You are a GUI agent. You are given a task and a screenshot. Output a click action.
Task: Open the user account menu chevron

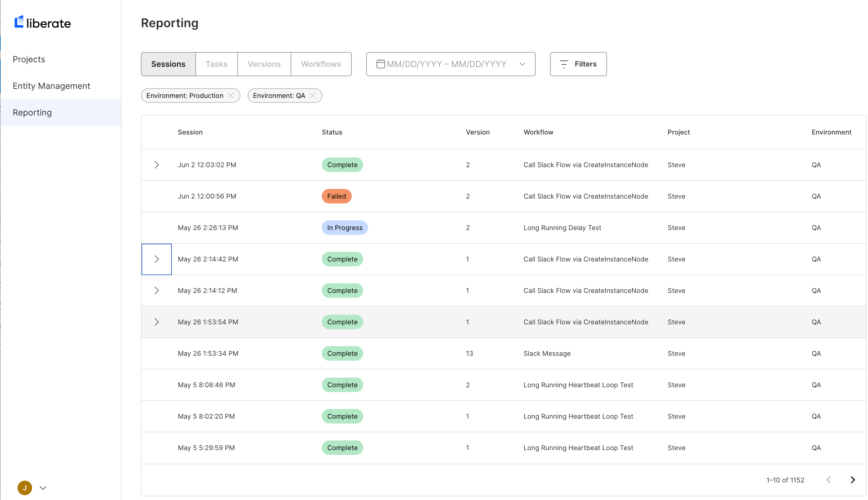(43, 488)
